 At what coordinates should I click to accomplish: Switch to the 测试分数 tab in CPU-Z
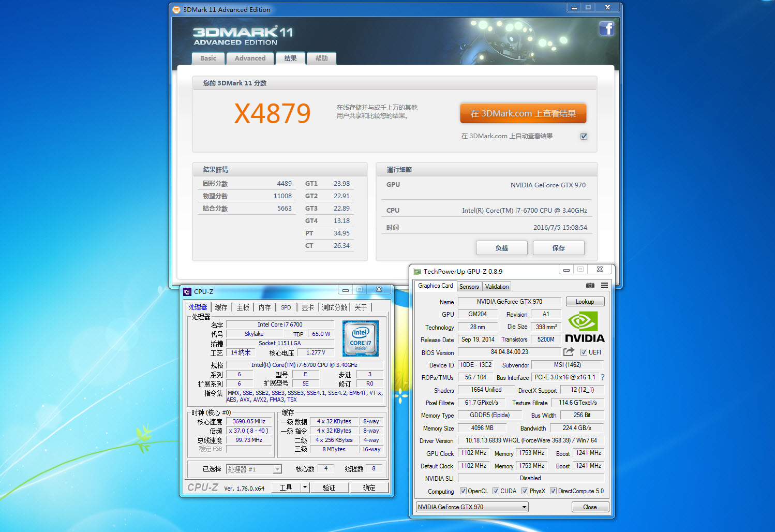(x=335, y=307)
